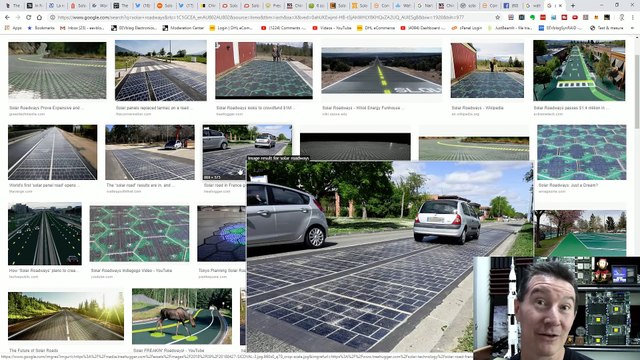Open the starred Bookmarks folder
The width and height of the screenshot is (640, 360).
(41, 28)
